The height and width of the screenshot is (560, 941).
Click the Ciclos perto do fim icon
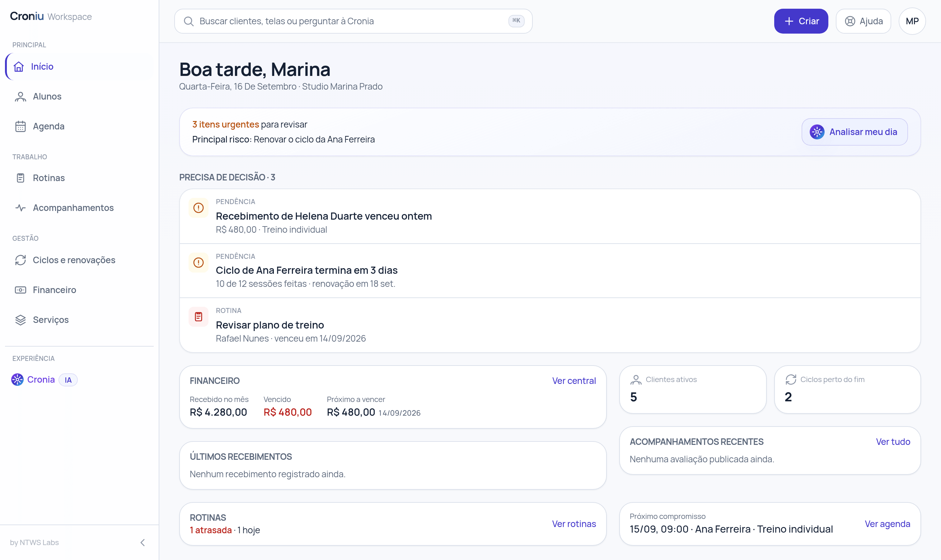[x=790, y=380]
